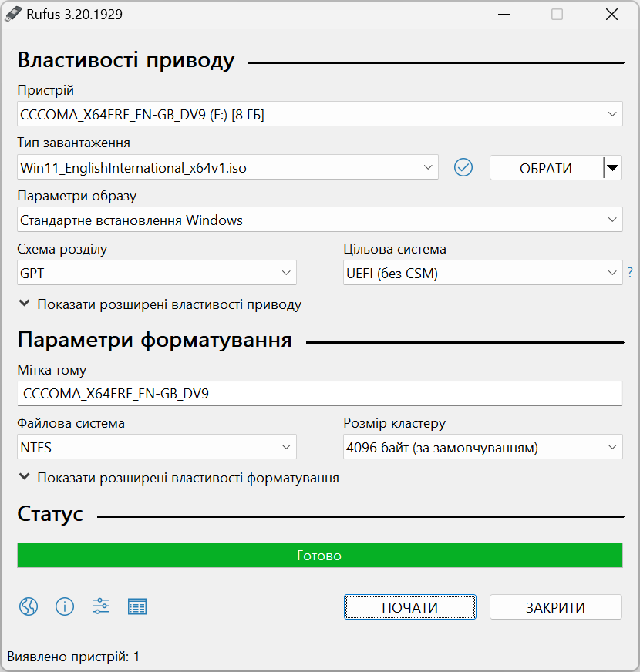Image resolution: width=640 pixels, height=672 pixels.
Task: Open the ОБРАТИ split-button arrow
Action: pos(612,167)
